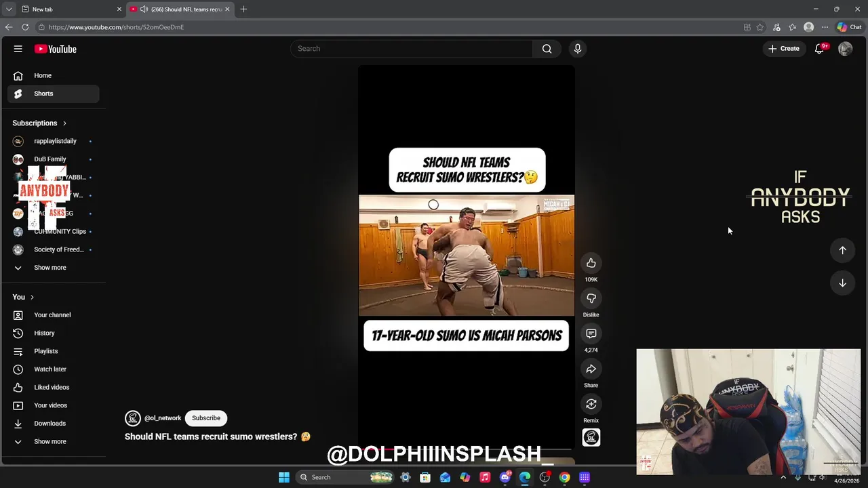The image size is (868, 488).
Task: Open the tab actions dropdown menu
Action: coord(8,9)
